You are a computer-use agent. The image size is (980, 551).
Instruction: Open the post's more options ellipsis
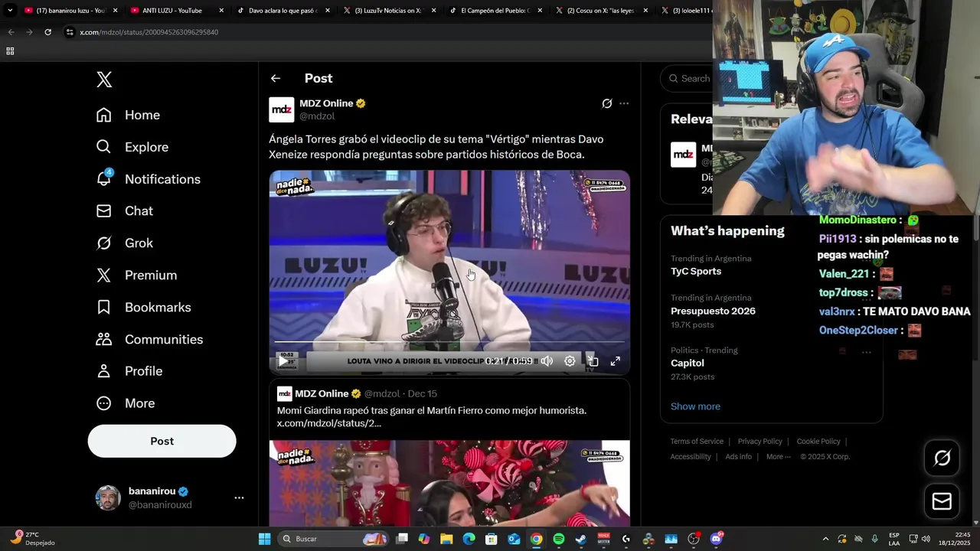[x=624, y=103]
